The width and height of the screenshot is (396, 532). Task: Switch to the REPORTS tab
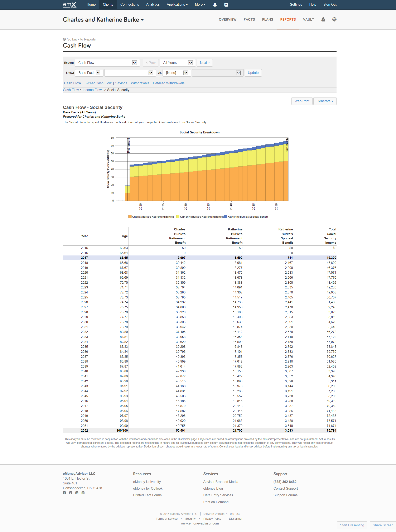tap(288, 19)
